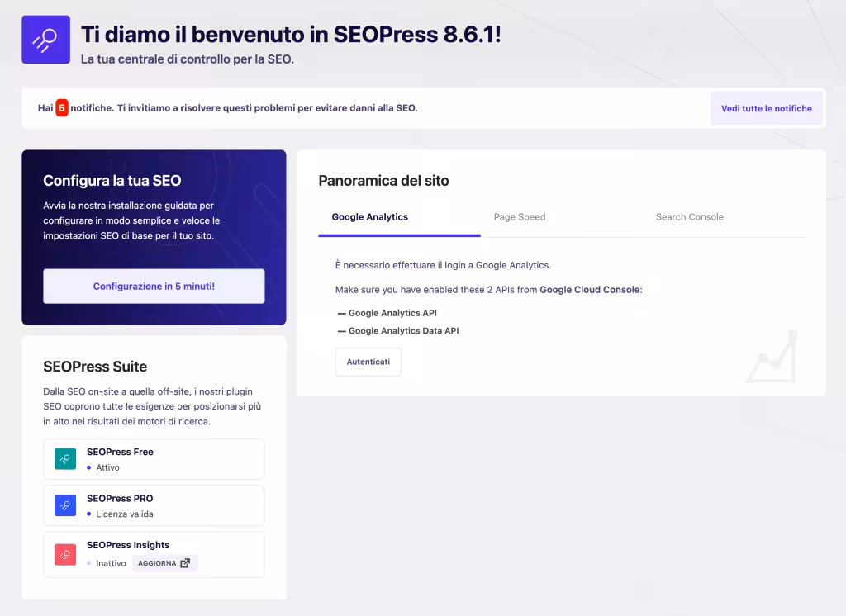Click the Attivo status dot for SEOPress Free
Image resolution: width=846 pixels, height=616 pixels.
click(88, 468)
